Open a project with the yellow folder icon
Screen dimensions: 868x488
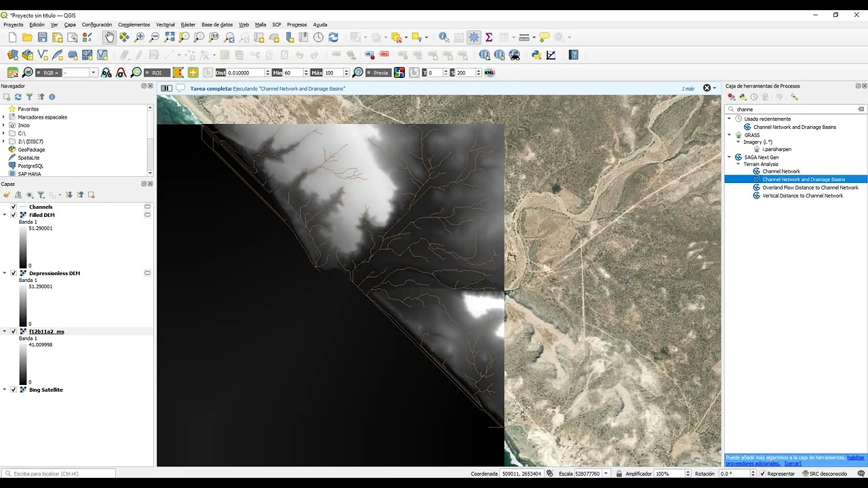coord(27,37)
